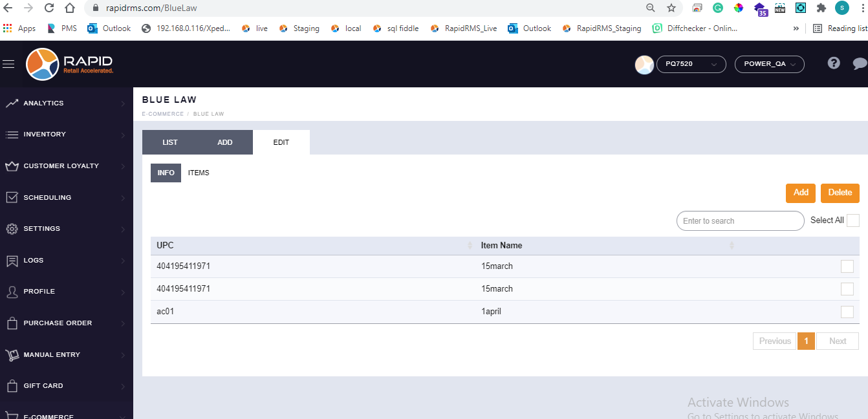Click the Customer Loyalty crown icon

[x=12, y=166]
